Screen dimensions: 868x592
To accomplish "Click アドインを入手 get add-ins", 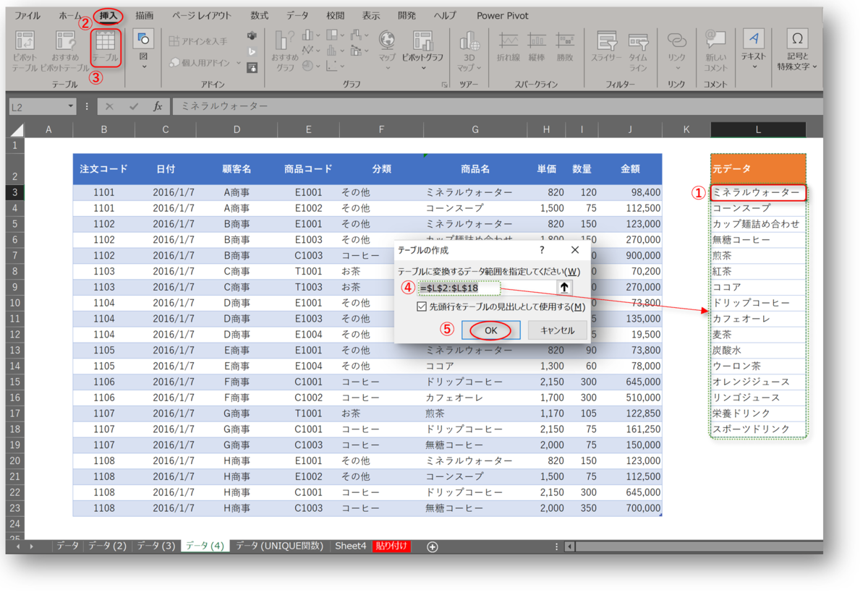I will coord(199,41).
